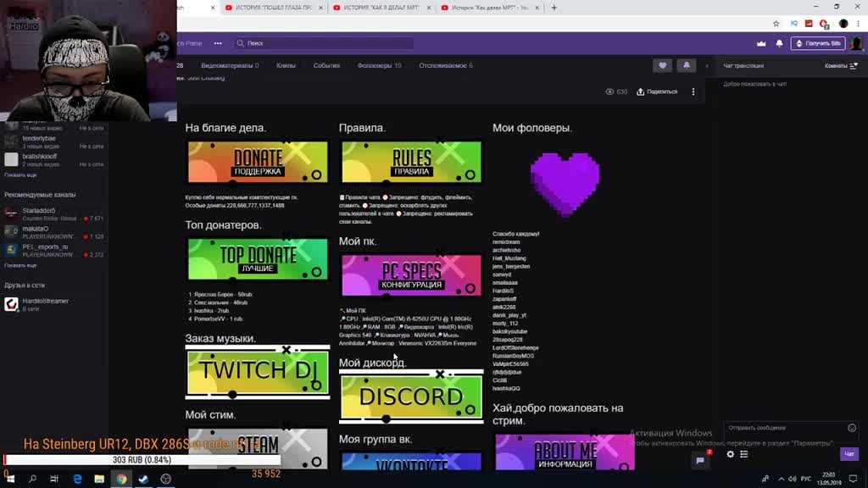The width and height of the screenshot is (868, 488).
Task: Open a new Chrome tab
Action: [554, 8]
